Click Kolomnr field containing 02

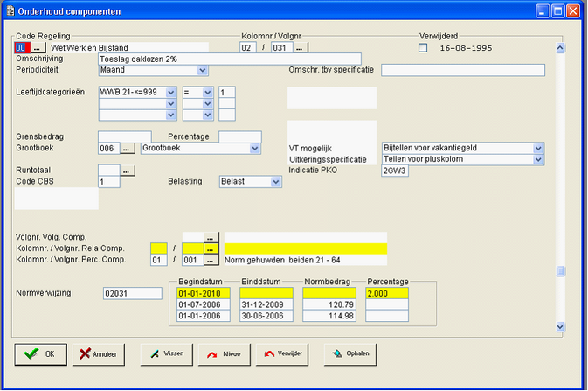[x=248, y=48]
